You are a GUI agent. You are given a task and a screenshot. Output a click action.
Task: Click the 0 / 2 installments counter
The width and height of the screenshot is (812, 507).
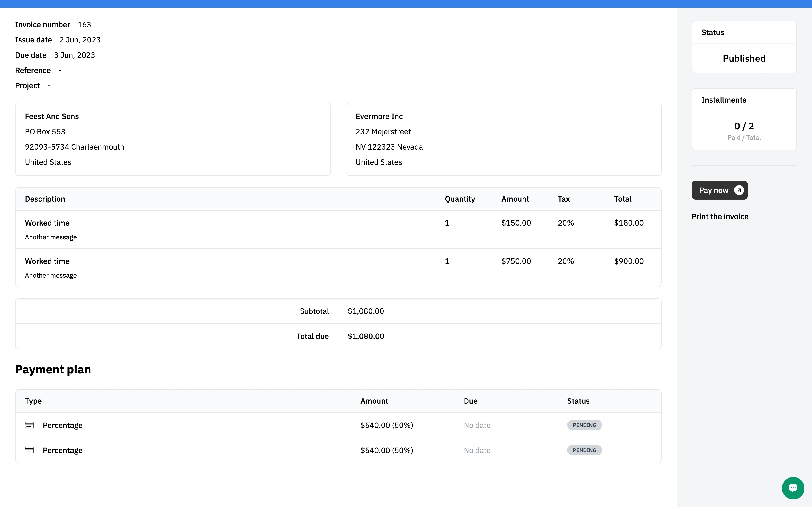click(x=744, y=126)
